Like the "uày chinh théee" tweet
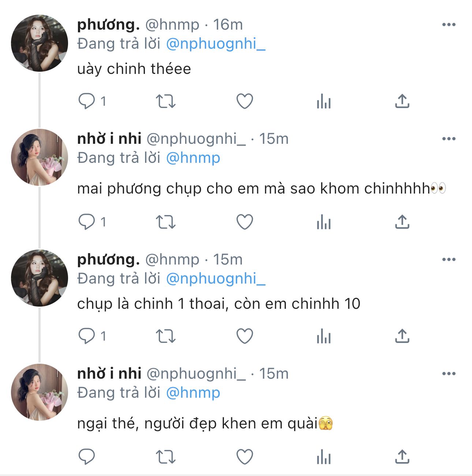 244,101
